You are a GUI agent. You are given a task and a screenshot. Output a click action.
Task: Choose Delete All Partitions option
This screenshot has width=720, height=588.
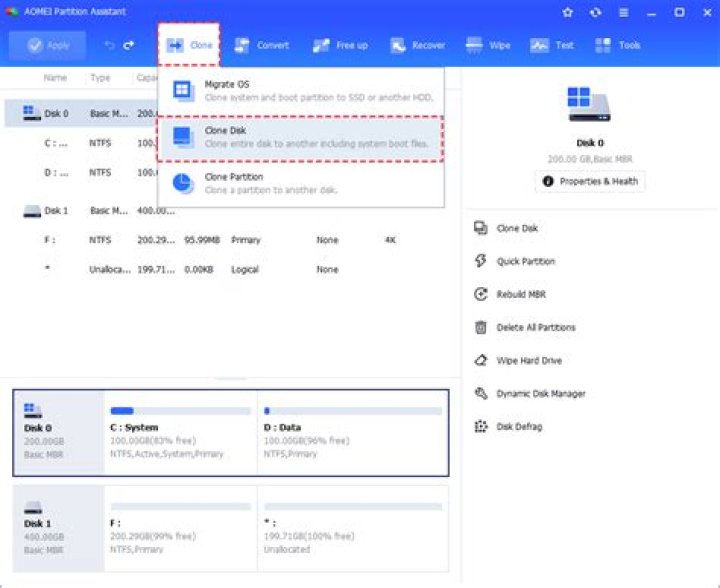coord(535,328)
